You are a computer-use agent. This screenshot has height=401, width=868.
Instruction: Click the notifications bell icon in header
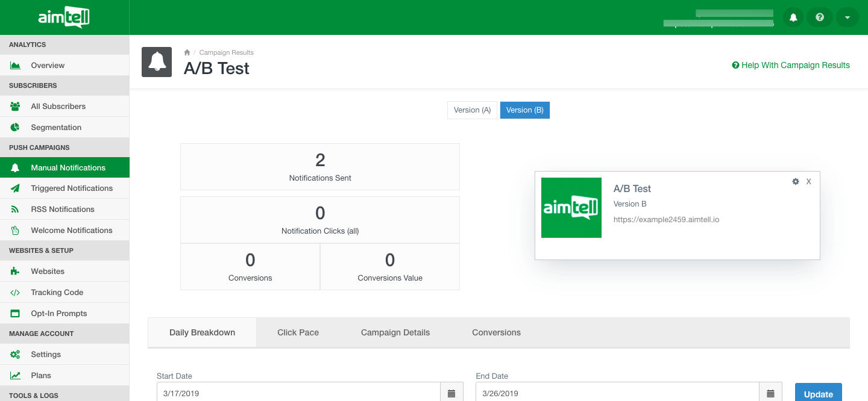(793, 17)
